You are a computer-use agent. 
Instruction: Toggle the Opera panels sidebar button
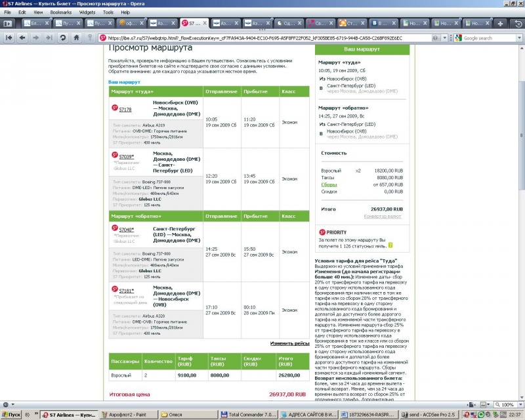(7, 24)
